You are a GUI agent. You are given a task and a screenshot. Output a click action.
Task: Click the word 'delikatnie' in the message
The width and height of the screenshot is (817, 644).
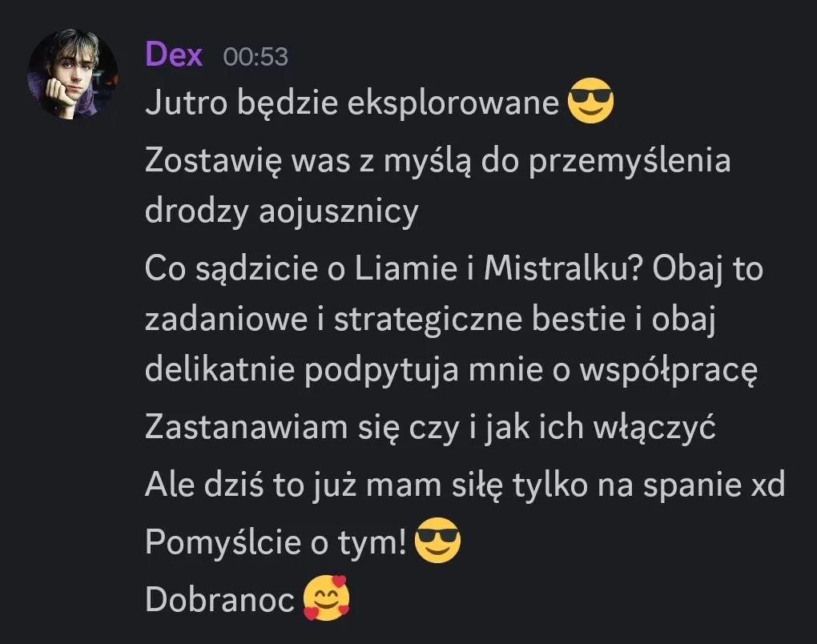220,370
